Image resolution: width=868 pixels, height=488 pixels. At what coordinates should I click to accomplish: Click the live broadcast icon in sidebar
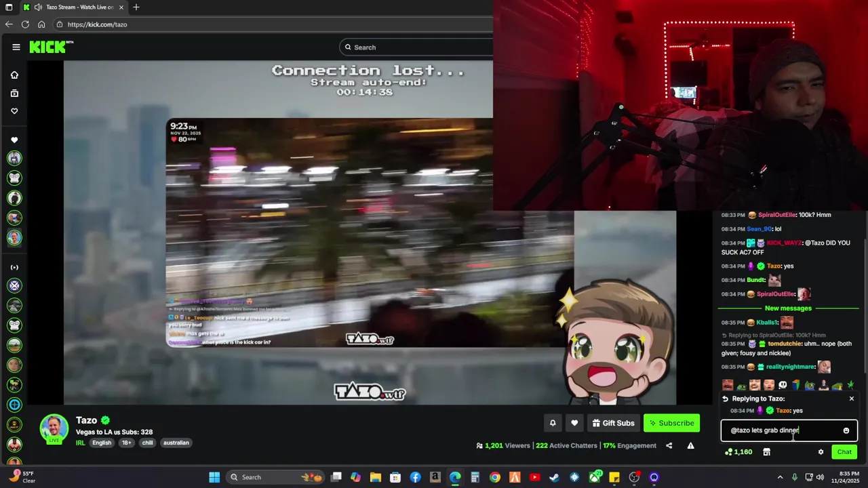point(14,268)
